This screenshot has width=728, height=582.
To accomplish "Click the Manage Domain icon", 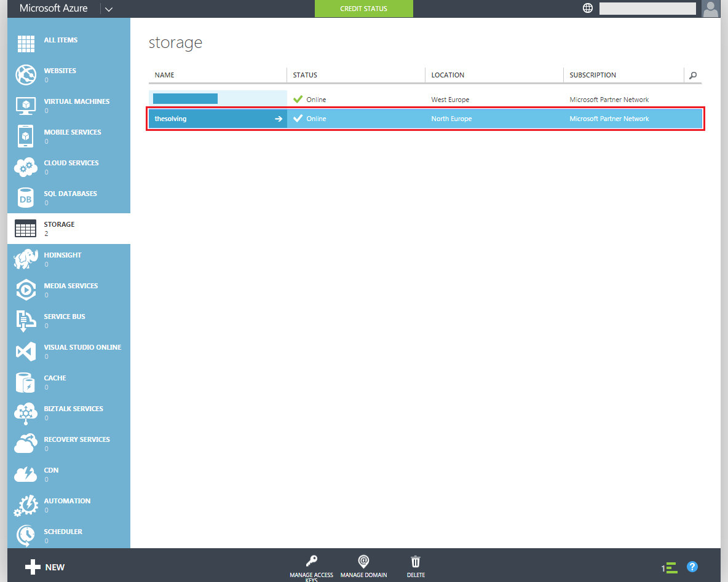I will [x=363, y=561].
